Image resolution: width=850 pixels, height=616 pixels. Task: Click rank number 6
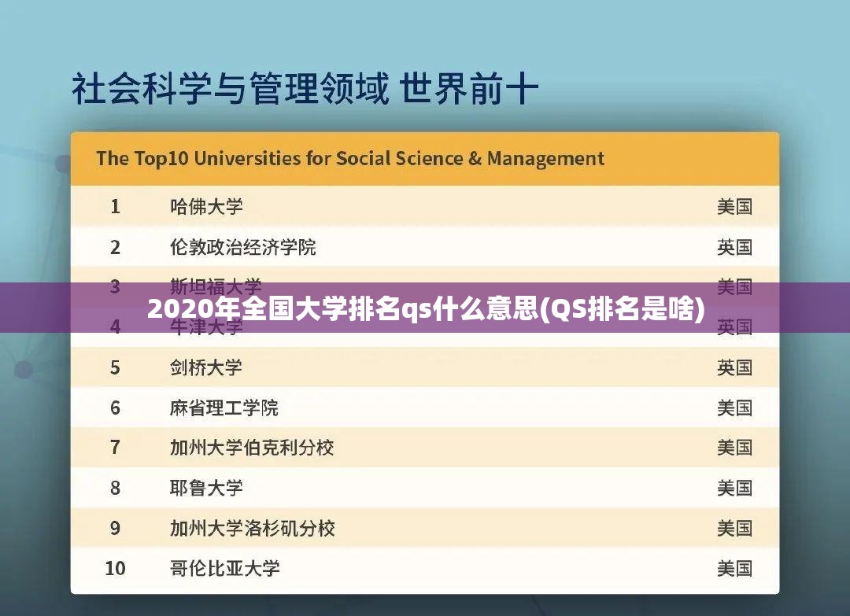coord(115,408)
